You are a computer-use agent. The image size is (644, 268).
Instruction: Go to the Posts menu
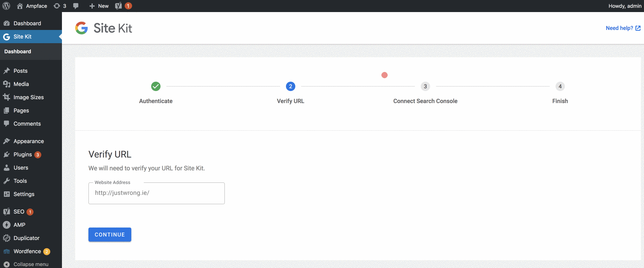click(31, 71)
